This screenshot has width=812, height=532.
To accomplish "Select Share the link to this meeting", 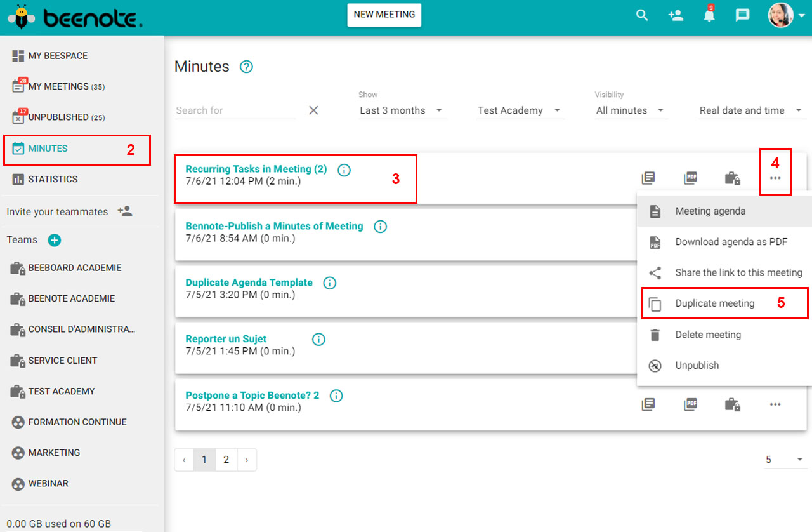I will click(724, 273).
